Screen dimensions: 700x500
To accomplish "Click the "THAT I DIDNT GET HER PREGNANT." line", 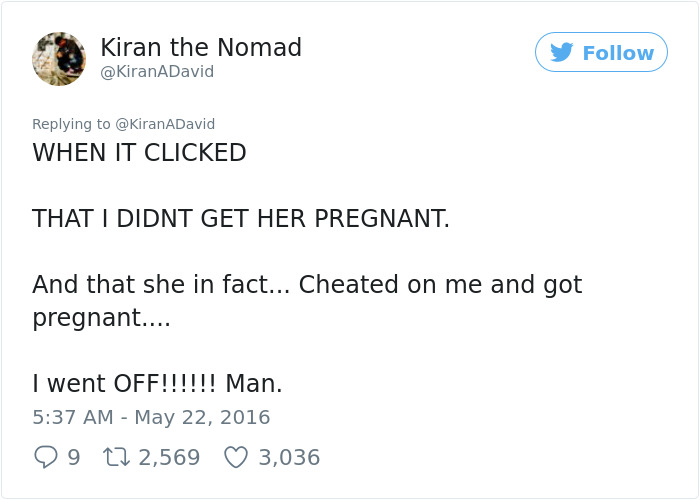I will pos(241,218).
